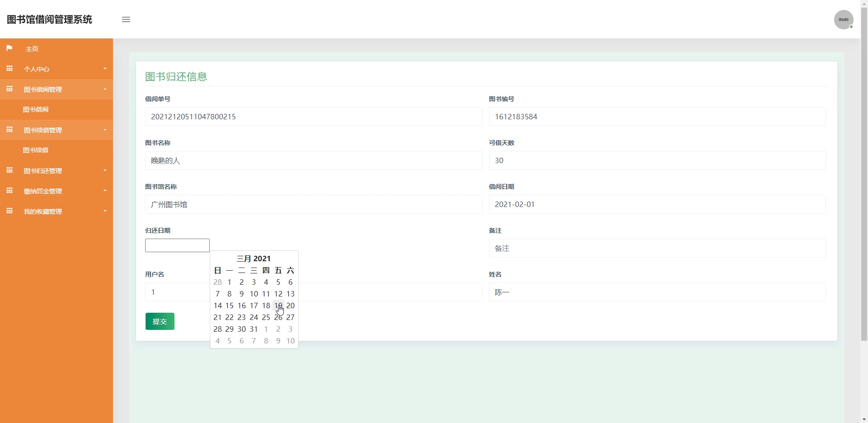
Task: Click the 图书馆名称 field
Action: click(x=313, y=204)
